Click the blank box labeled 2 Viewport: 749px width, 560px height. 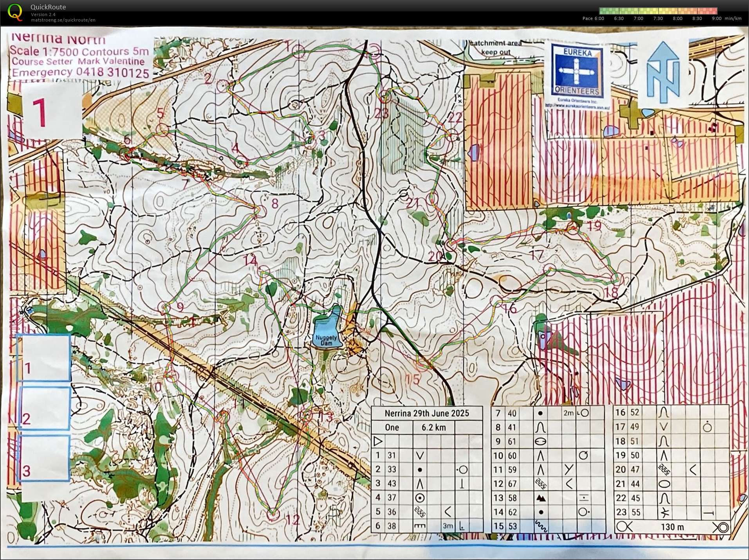[x=44, y=408]
